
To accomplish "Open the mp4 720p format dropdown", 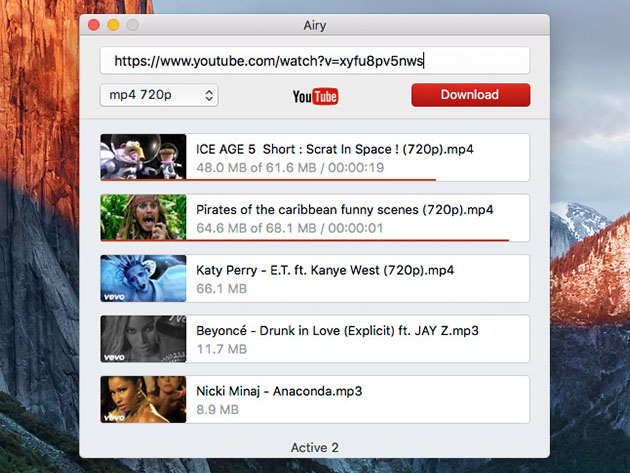I will click(x=159, y=95).
